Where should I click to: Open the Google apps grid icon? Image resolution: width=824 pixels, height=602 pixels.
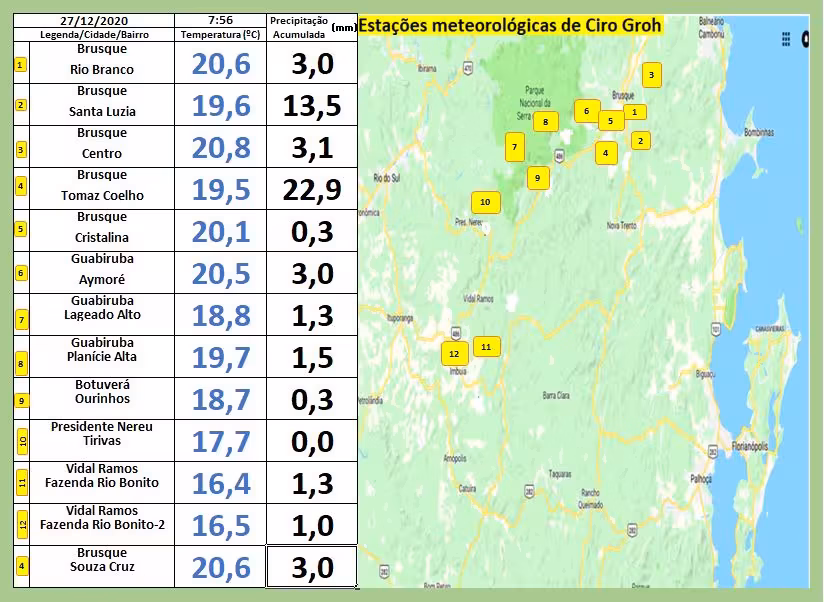click(785, 39)
